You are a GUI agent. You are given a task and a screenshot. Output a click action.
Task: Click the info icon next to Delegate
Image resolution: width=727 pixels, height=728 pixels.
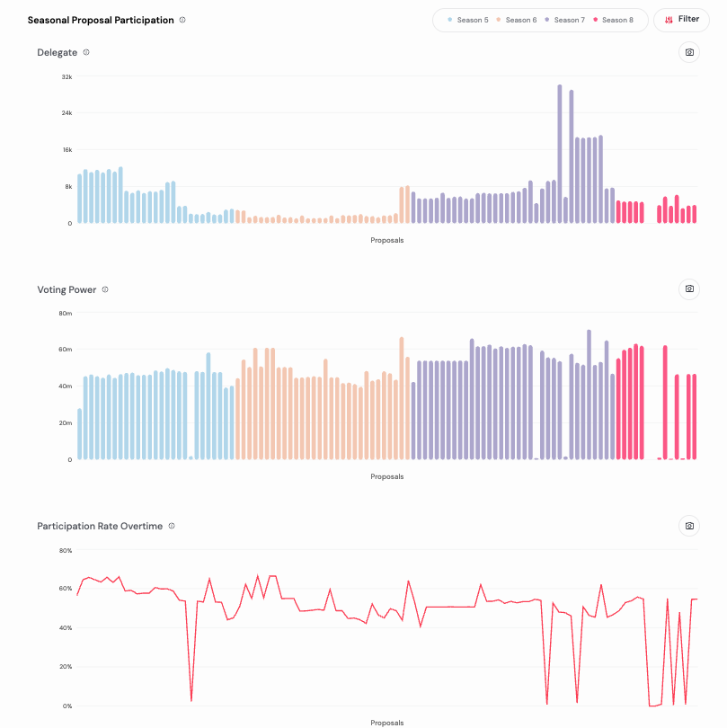pos(86,52)
